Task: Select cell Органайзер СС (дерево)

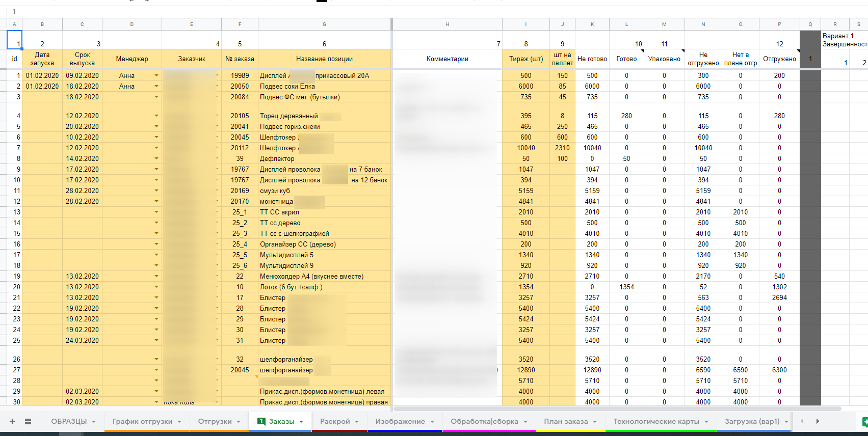Action: pyautogui.click(x=324, y=244)
